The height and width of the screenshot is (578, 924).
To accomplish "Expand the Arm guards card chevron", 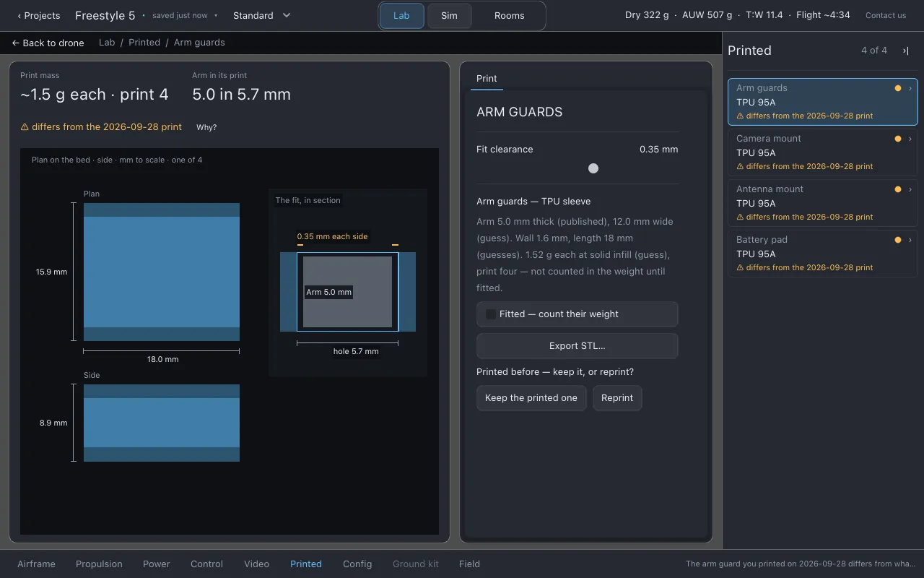I will (x=910, y=88).
